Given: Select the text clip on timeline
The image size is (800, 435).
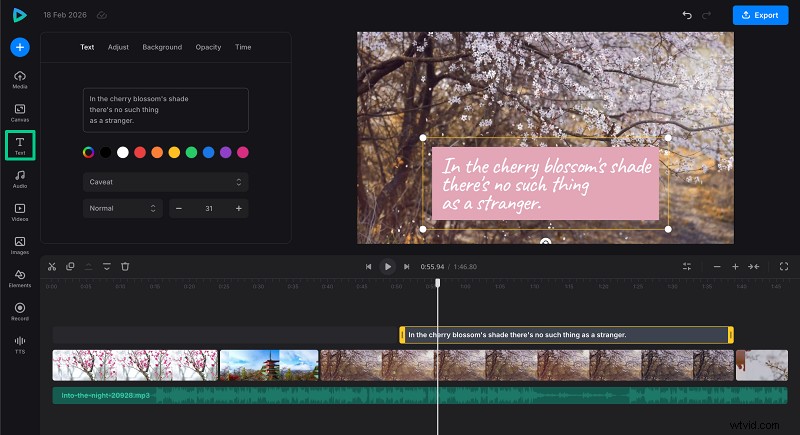Looking at the screenshot, I should 566,335.
